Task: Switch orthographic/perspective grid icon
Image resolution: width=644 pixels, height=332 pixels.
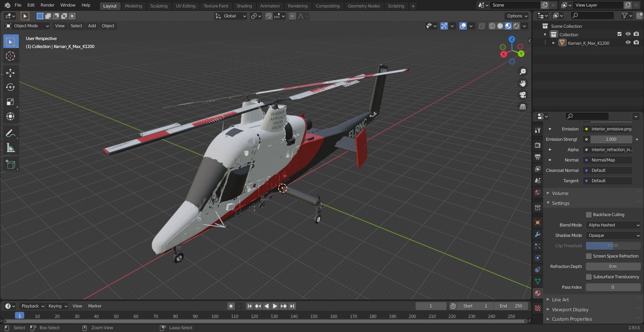Action: (x=522, y=107)
